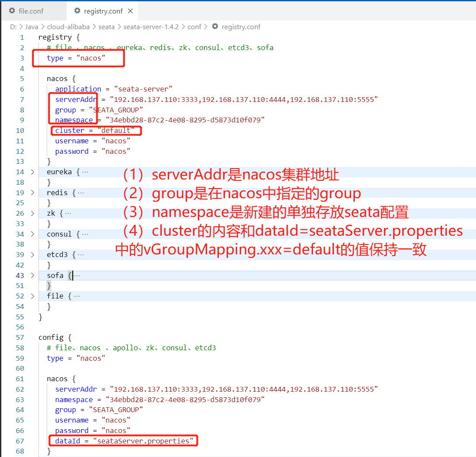Click line number 57 in gutter

click(20, 338)
